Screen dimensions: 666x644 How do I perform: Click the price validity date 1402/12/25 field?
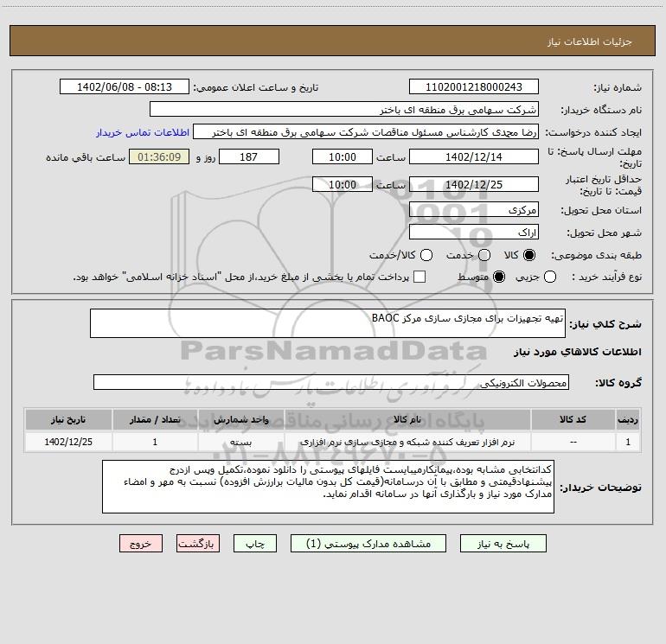[x=474, y=185]
